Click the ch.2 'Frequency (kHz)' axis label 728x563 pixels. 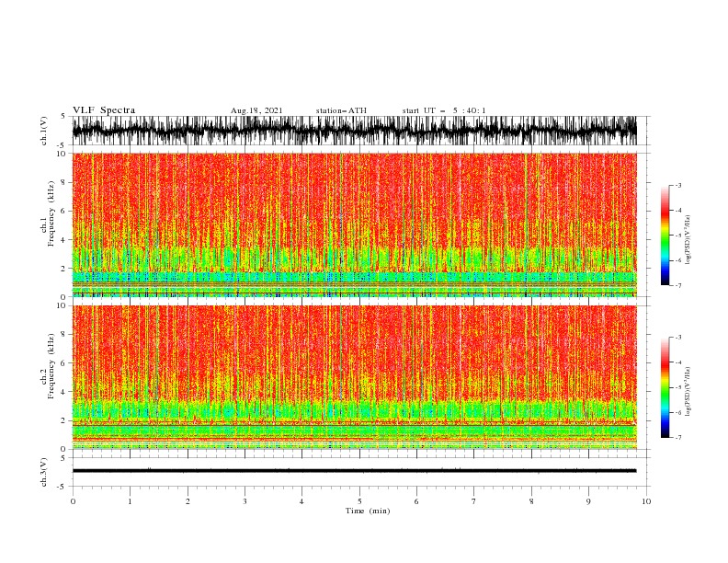tap(51, 365)
